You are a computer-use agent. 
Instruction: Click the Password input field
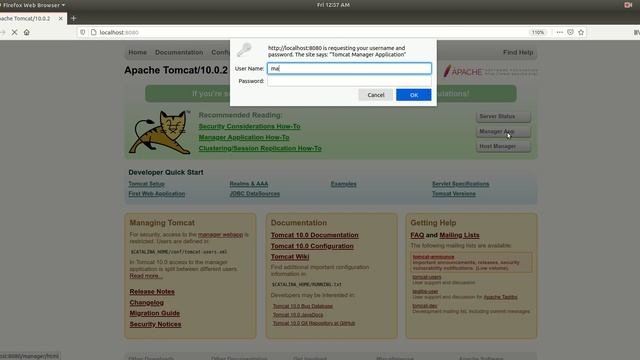pos(349,81)
